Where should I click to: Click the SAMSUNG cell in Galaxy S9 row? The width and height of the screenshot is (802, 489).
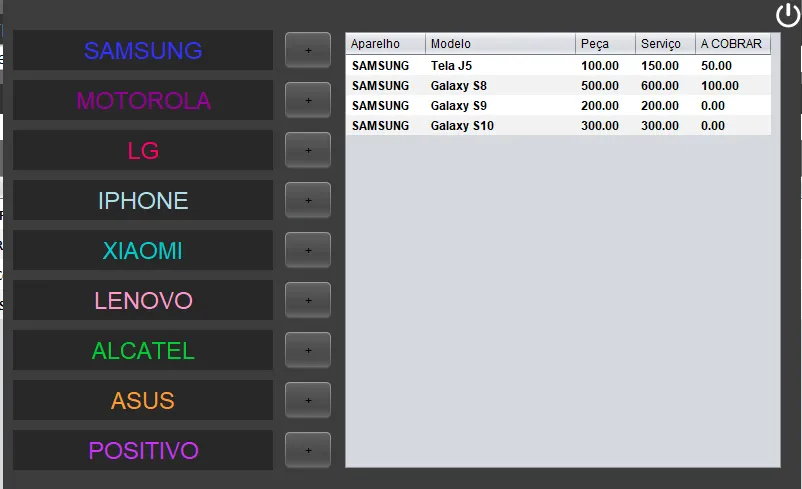tap(386, 105)
